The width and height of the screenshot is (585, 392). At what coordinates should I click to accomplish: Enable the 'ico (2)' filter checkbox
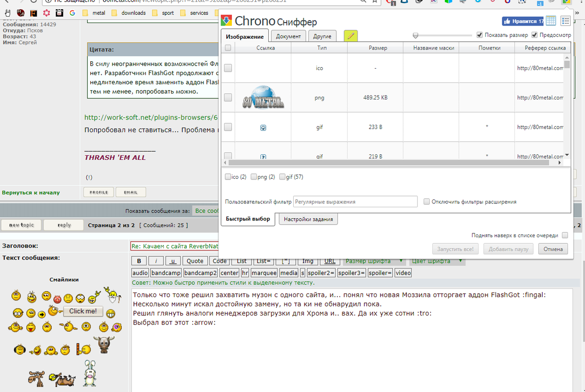click(228, 177)
